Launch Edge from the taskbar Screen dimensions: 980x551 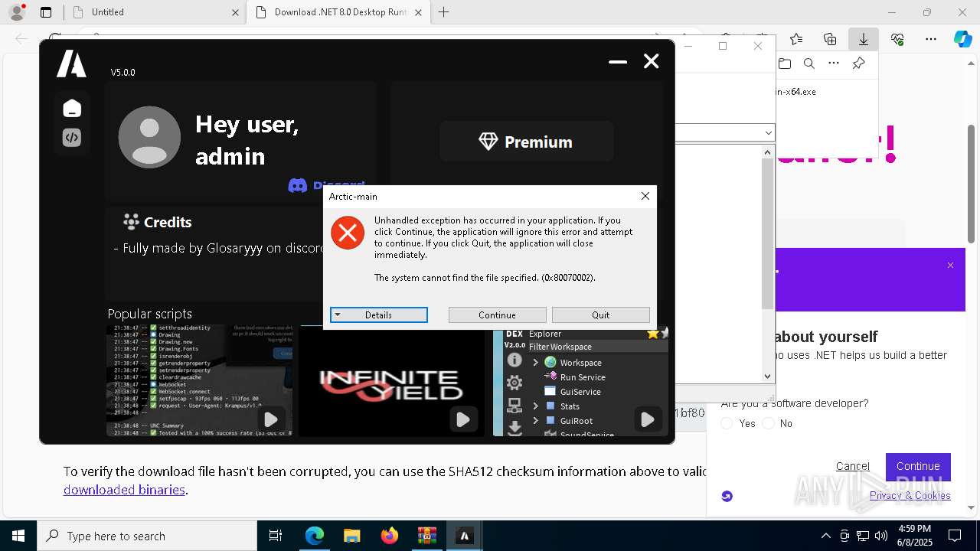(x=315, y=536)
